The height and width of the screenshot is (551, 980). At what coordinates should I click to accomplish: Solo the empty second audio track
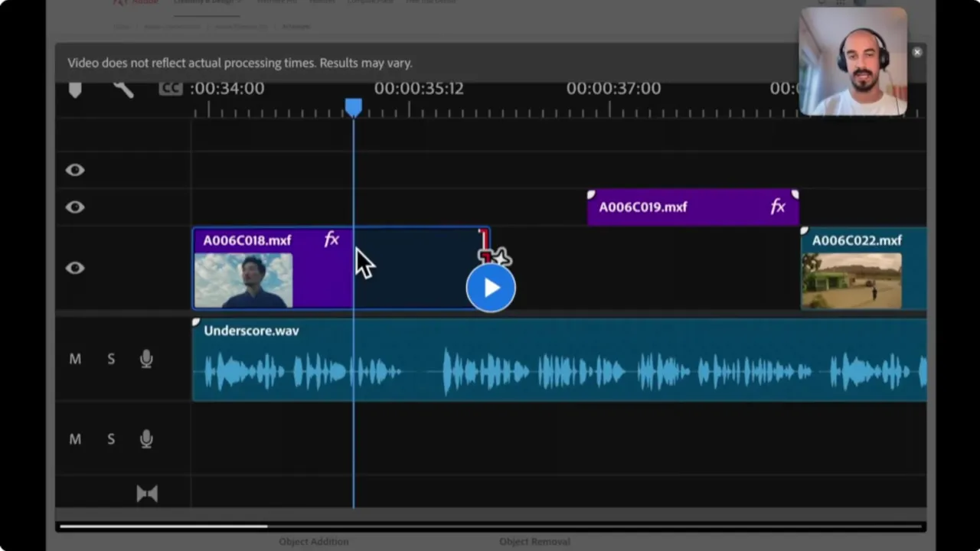(111, 439)
